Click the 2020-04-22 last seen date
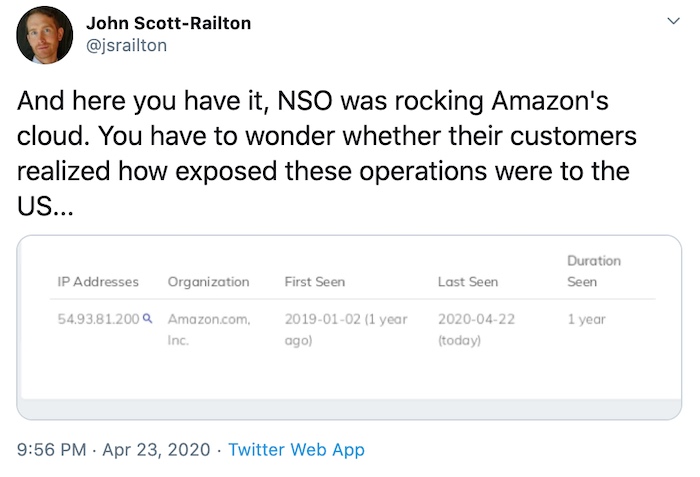 476,320
